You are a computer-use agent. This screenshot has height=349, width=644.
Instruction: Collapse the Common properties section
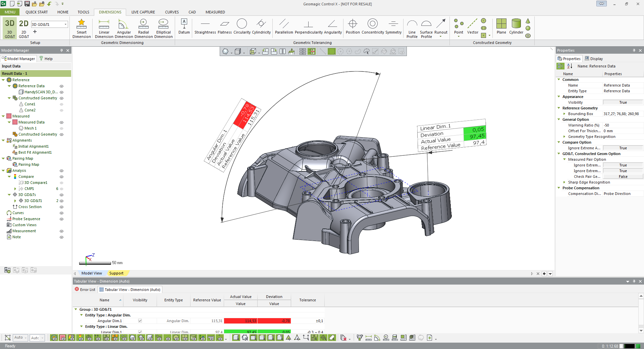(x=559, y=80)
